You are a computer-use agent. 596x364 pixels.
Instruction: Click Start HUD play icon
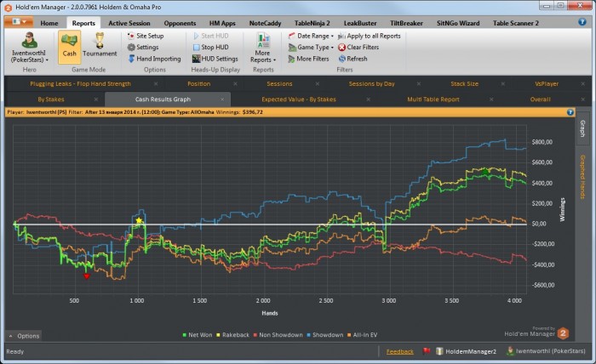(196, 36)
